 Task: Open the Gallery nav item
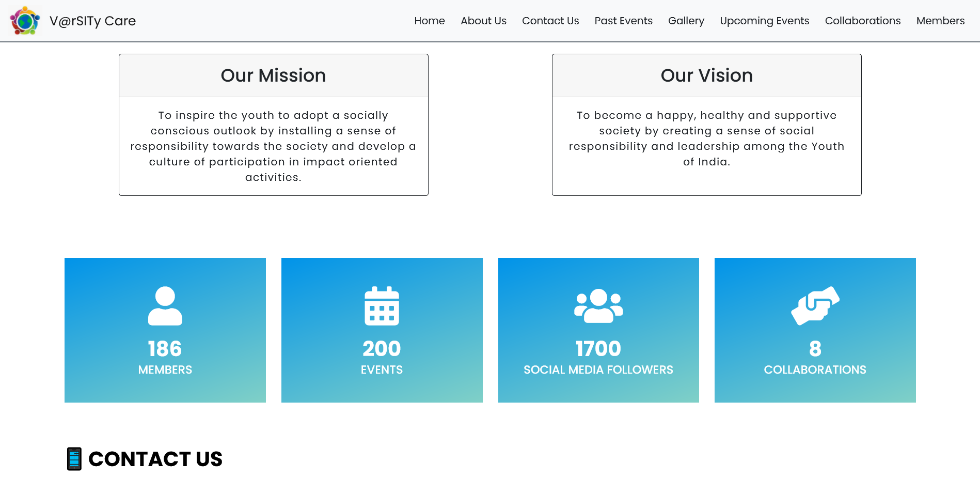coord(686,21)
